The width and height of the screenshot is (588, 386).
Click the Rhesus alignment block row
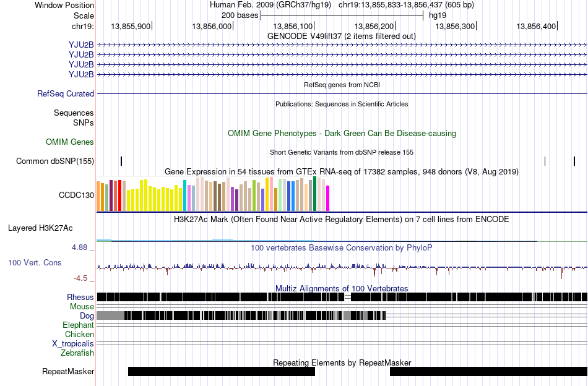[342, 297]
